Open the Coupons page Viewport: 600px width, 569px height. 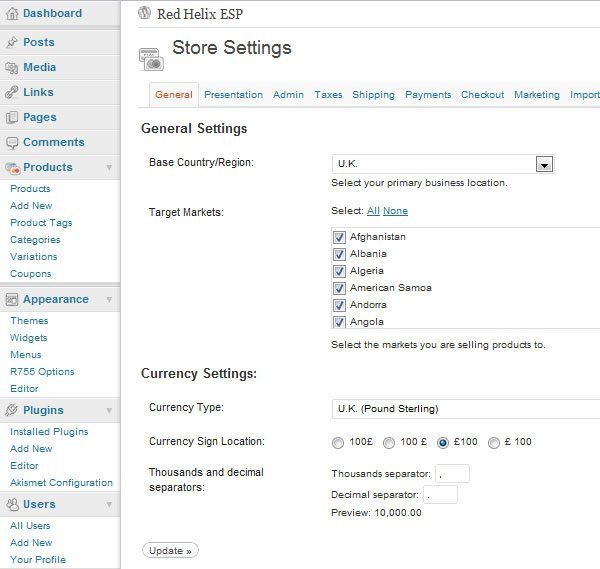tap(31, 274)
